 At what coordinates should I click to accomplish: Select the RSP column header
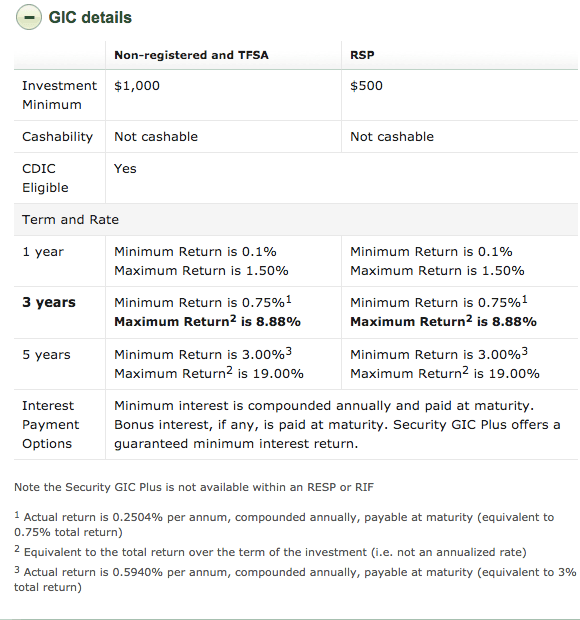point(362,55)
